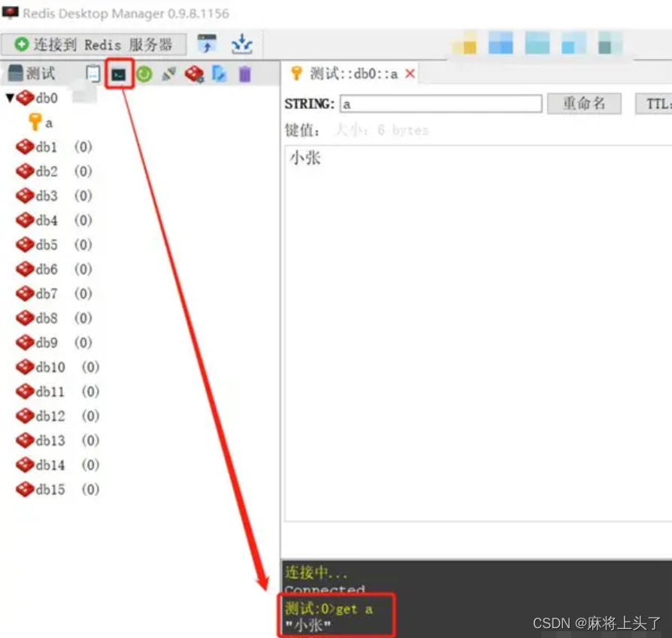Click the TTL button

coord(653,104)
